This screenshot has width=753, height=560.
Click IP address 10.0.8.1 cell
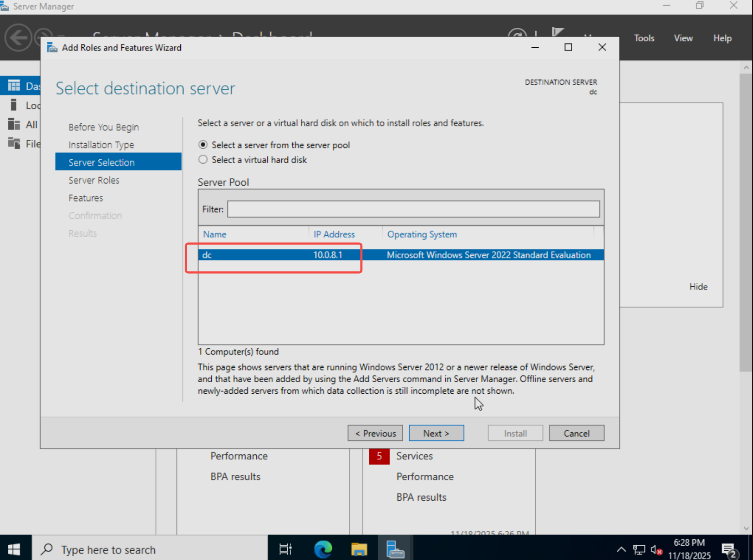(328, 255)
